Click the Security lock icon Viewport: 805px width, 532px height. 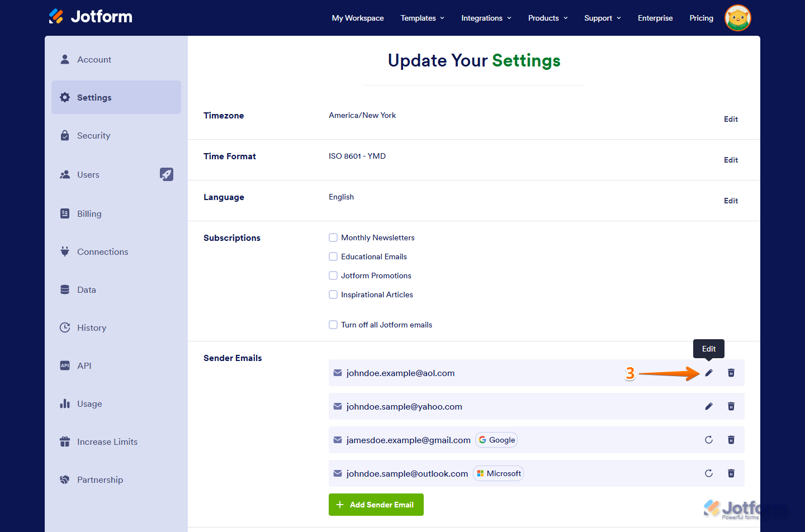pyautogui.click(x=65, y=135)
